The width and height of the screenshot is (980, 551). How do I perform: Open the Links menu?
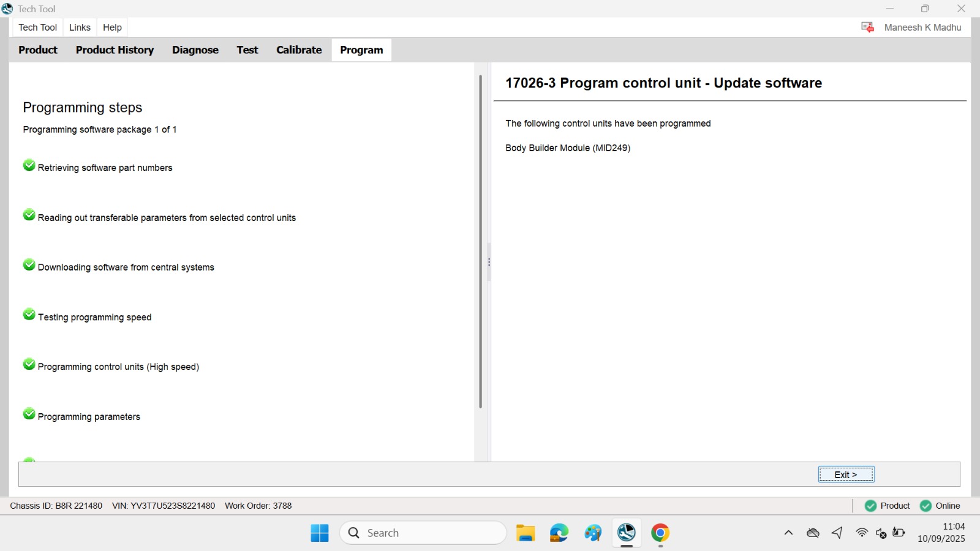80,28
